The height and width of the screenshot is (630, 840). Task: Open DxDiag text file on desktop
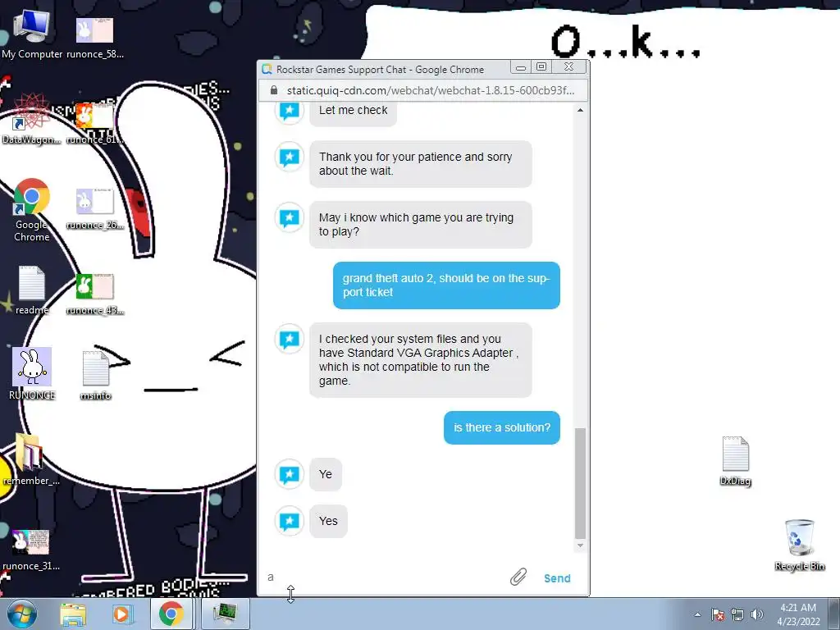(736, 461)
